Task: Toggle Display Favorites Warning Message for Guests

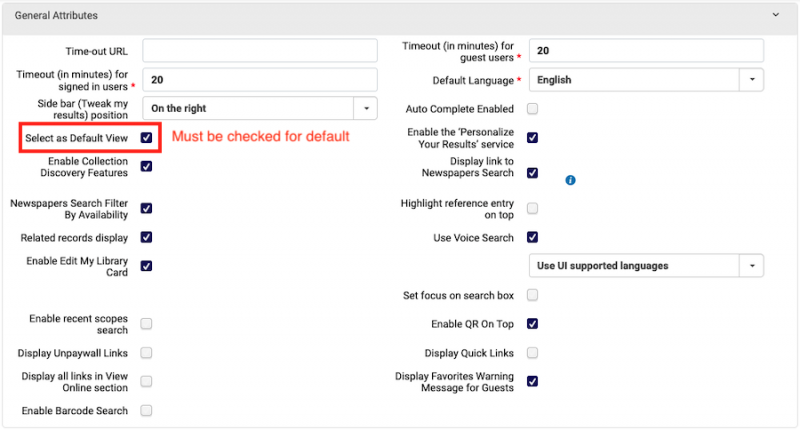Action: pyautogui.click(x=532, y=381)
